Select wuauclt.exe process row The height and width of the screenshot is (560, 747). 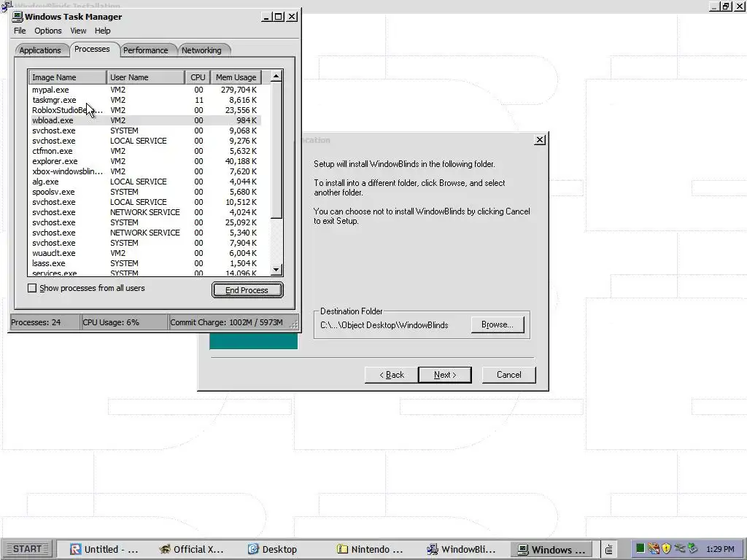pos(145,253)
